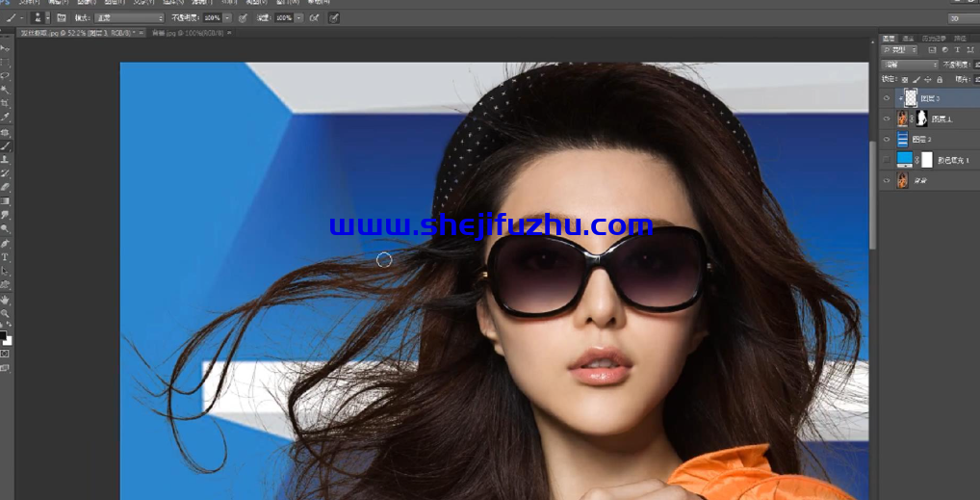The image size is (980, 500).
Task: Select the Eraser tool
Action: (x=6, y=187)
